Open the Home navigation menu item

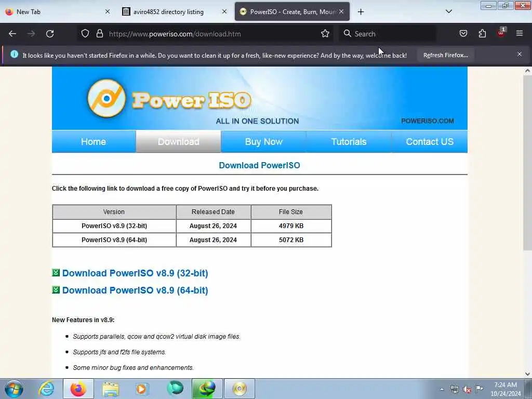click(94, 141)
